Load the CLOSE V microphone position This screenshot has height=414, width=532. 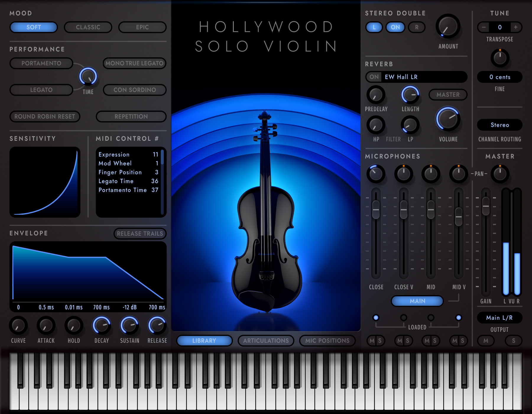coord(404,318)
